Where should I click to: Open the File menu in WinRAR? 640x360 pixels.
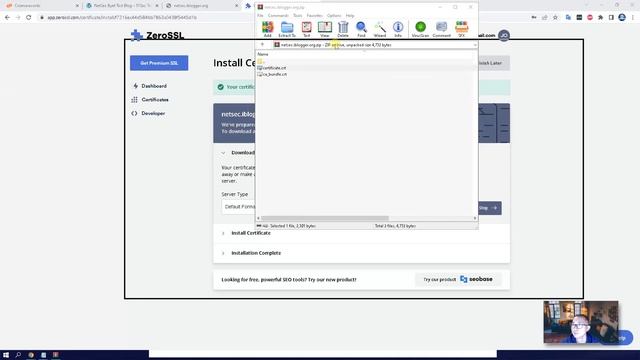[x=260, y=16]
